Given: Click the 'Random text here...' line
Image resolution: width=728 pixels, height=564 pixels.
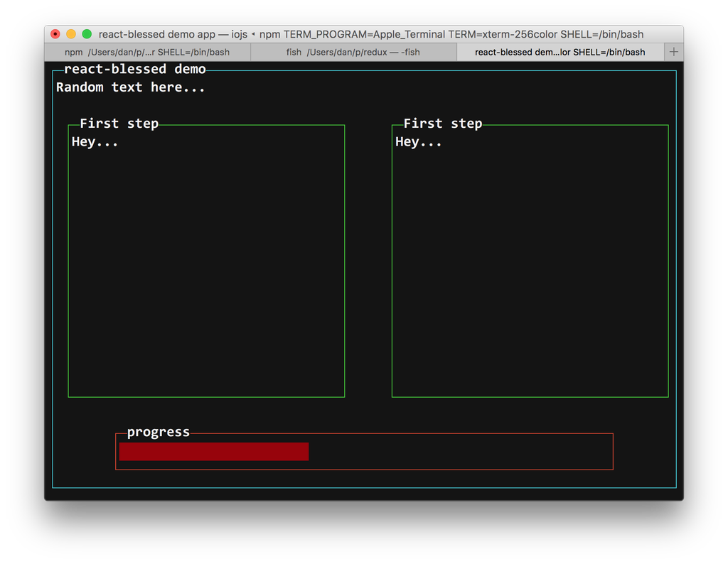Looking at the screenshot, I should [x=130, y=87].
